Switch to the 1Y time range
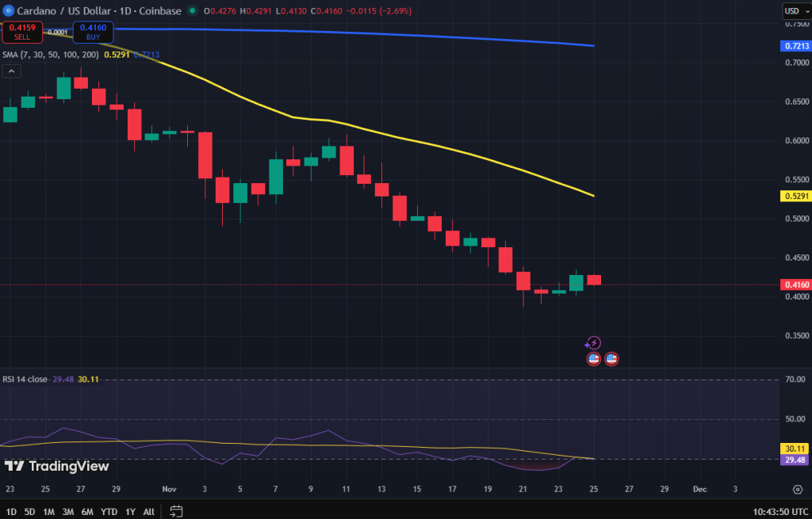This screenshot has width=812, height=519. (130, 512)
